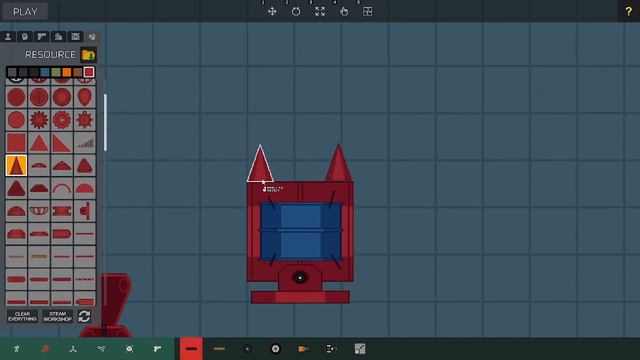Select the tan plank tool in bottom bar
Image resolution: width=640 pixels, height=360 pixels.
coord(219,349)
